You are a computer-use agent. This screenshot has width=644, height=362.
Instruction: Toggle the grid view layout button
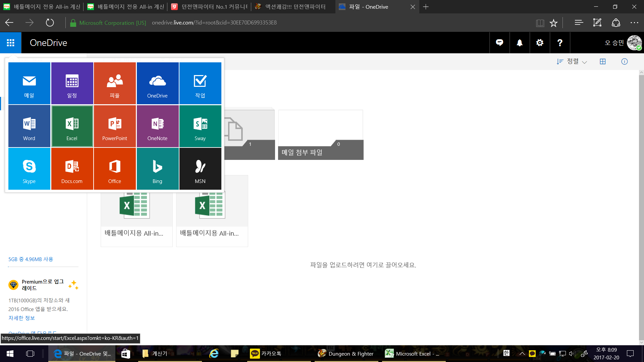(603, 61)
